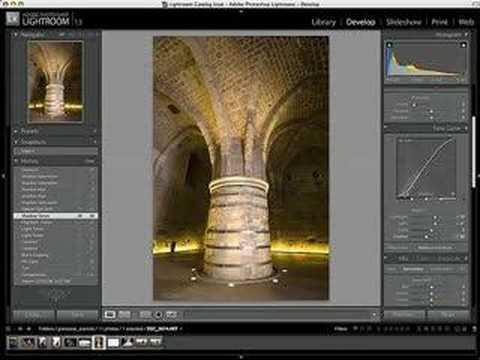Click the Before/After compare view icon
Screen dimensions: 480x360
(124, 314)
